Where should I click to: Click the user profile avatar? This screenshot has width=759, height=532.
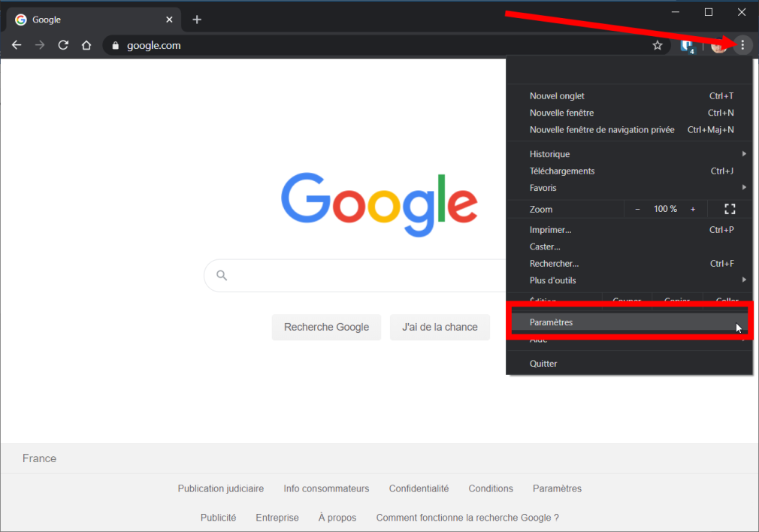(x=718, y=45)
